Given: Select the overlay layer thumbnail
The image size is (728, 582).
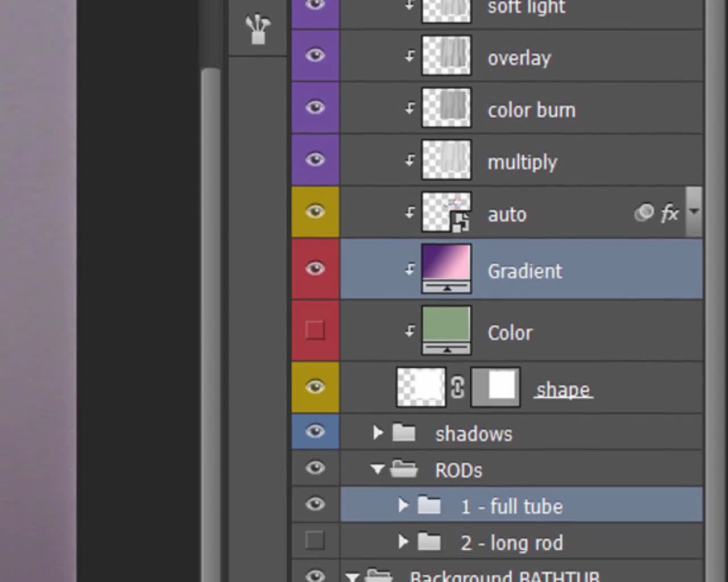Looking at the screenshot, I should point(446,55).
